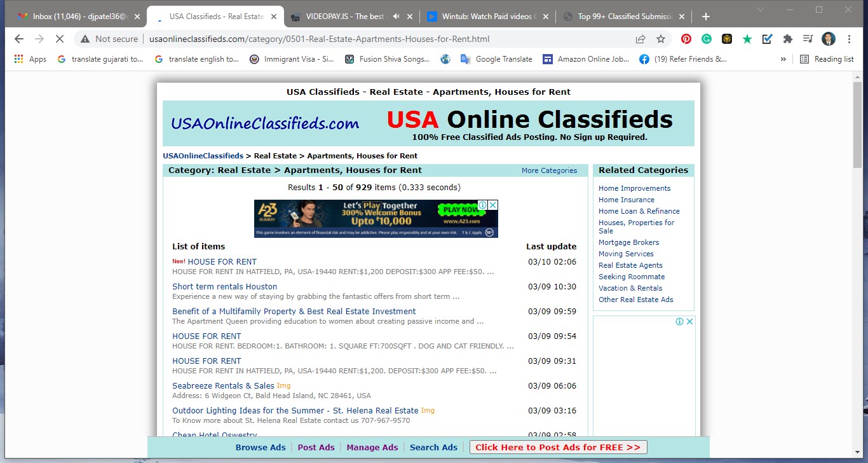The width and height of the screenshot is (868, 463).
Task: Open Short term rentals Houston listing
Action: pos(225,286)
